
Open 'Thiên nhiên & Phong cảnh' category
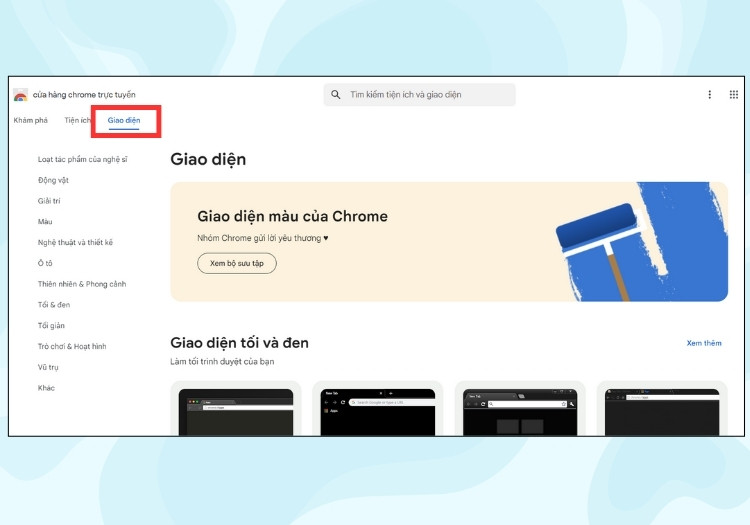[82, 284]
